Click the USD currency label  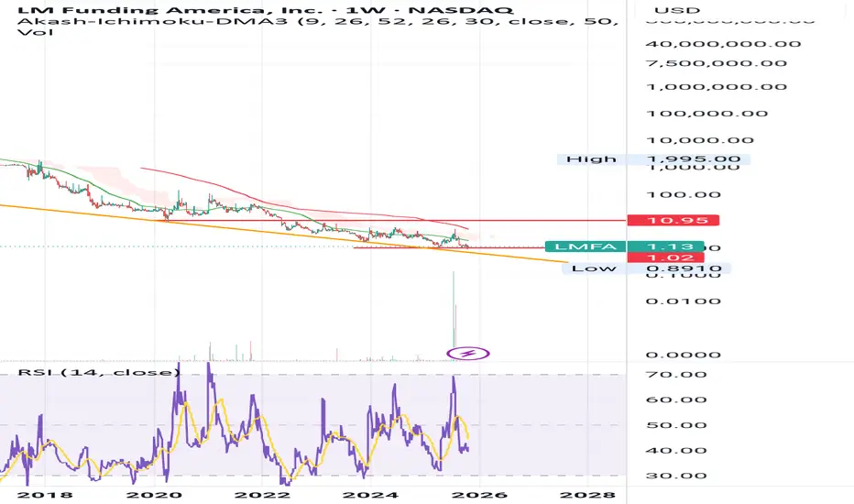coord(677,10)
